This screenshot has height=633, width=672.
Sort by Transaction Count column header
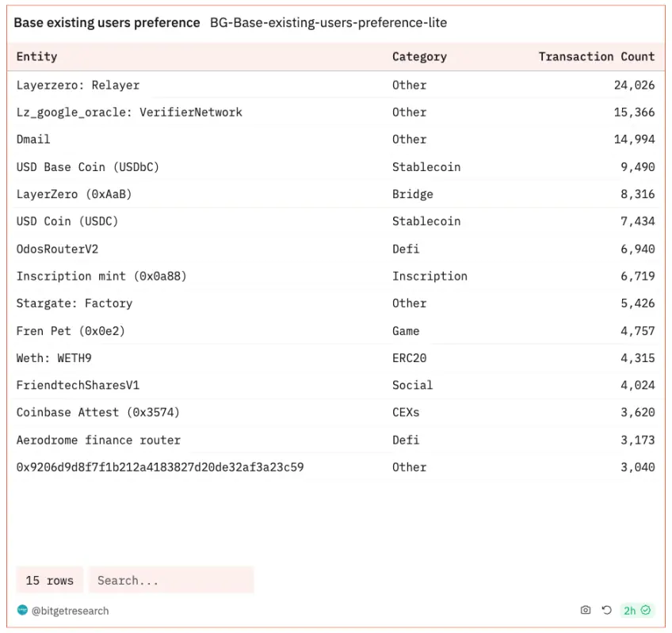[x=596, y=56]
